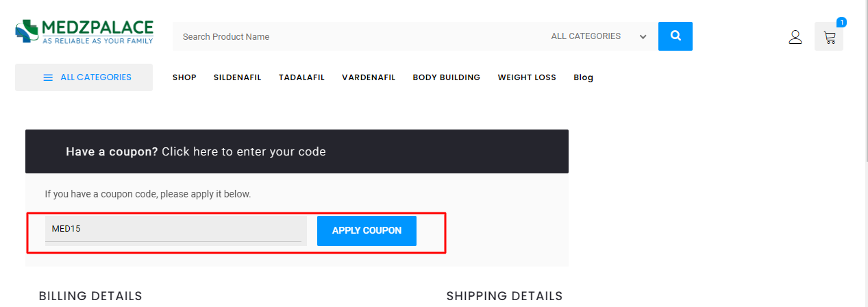The height and width of the screenshot is (307, 868).
Task: Open the Tadalafil menu item
Action: pos(301,77)
